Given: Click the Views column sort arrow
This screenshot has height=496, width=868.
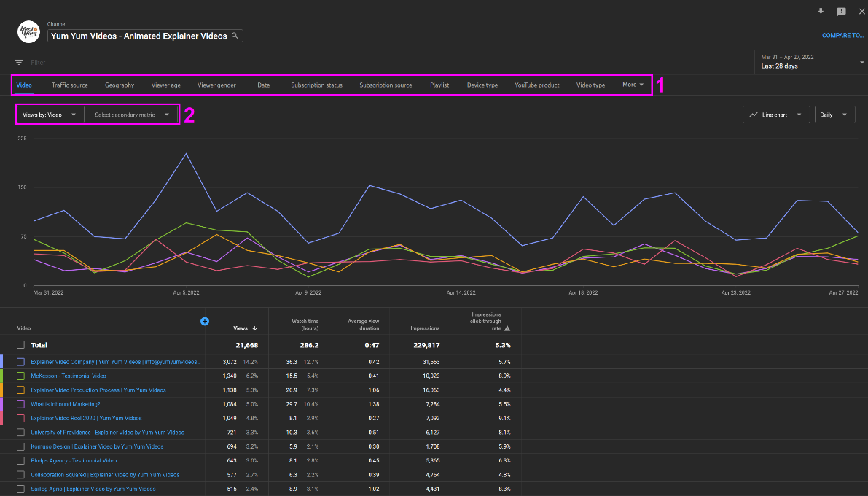Looking at the screenshot, I should pyautogui.click(x=254, y=328).
